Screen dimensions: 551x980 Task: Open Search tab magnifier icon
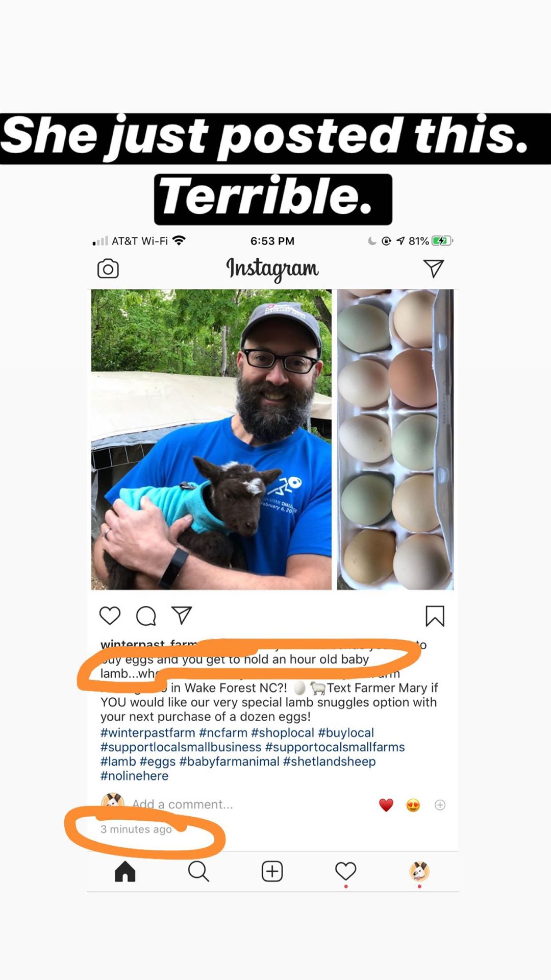[198, 871]
